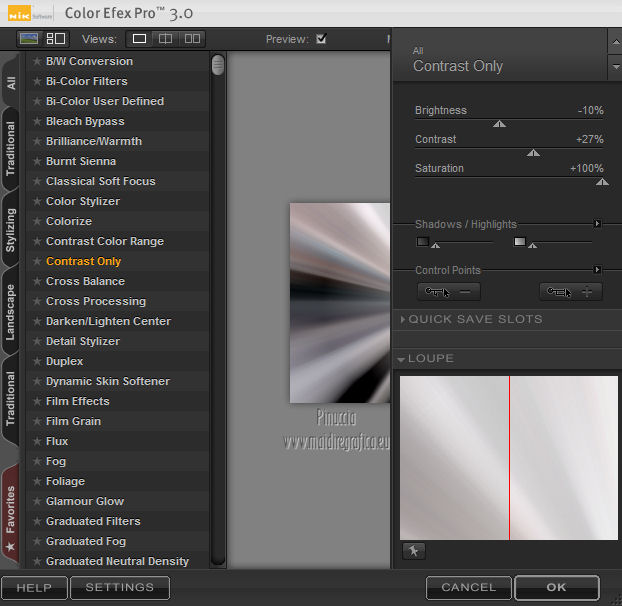Favorite star for B/W Conversion
The image size is (622, 606).
click(x=37, y=61)
